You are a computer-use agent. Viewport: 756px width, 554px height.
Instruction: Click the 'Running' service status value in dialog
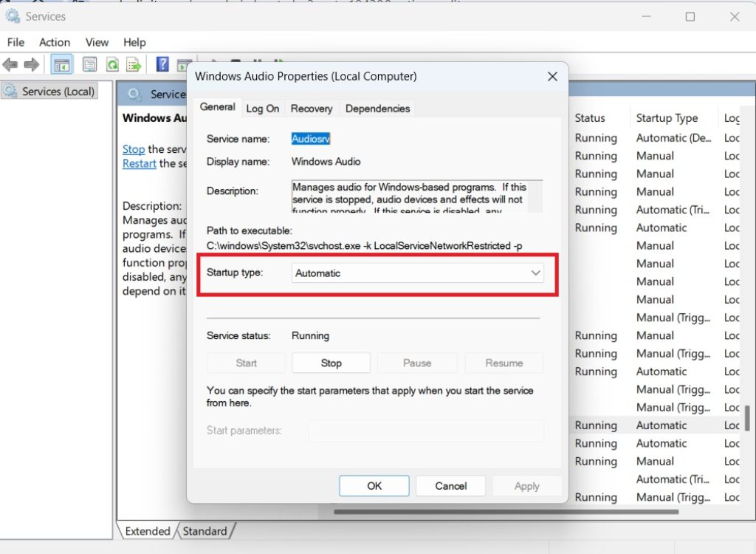click(311, 336)
